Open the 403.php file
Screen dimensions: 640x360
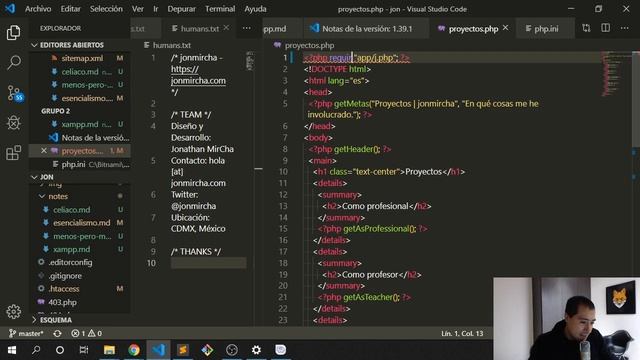coord(62,302)
